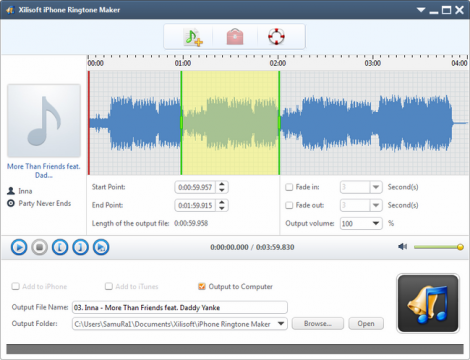470x360 pixels.
Task: Expand the Output Folder path dropdown
Action: (281, 324)
